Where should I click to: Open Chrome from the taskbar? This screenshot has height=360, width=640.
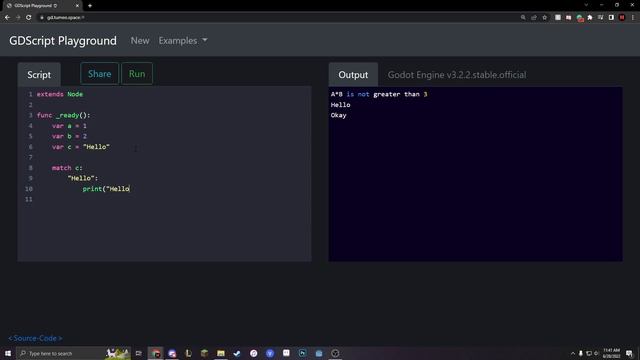[156, 353]
